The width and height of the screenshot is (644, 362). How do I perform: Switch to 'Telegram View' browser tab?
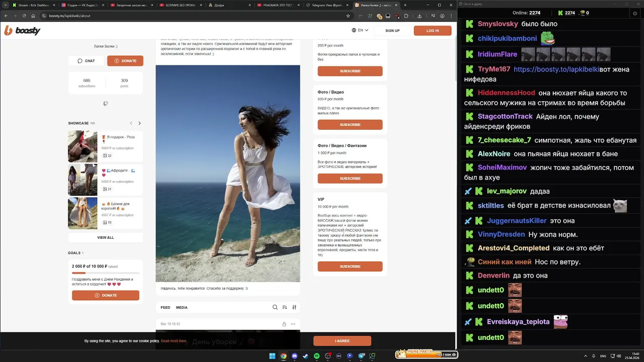click(x=327, y=5)
